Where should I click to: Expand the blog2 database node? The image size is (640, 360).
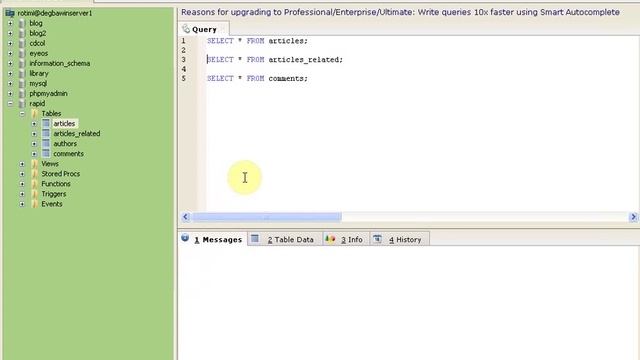coord(10,33)
